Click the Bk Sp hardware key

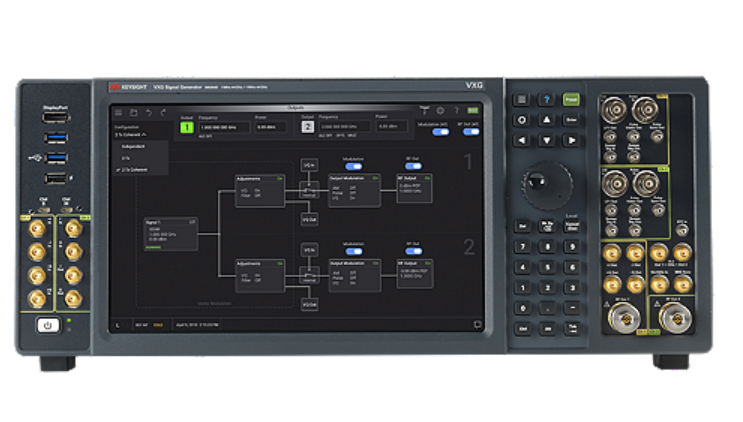pos(547,226)
